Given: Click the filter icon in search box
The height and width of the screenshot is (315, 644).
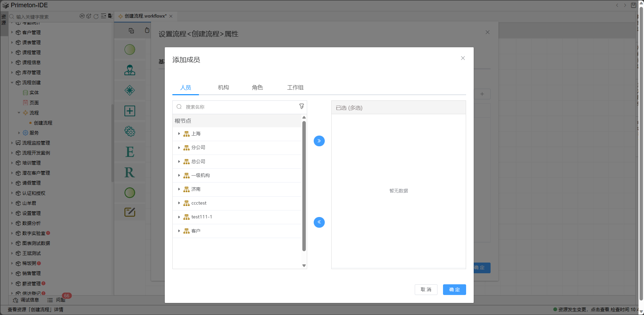Looking at the screenshot, I should click(x=302, y=107).
